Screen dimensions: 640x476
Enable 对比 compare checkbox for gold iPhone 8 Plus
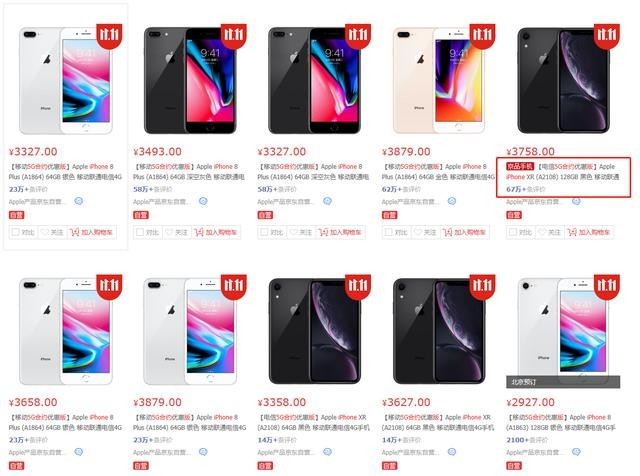[389, 232]
